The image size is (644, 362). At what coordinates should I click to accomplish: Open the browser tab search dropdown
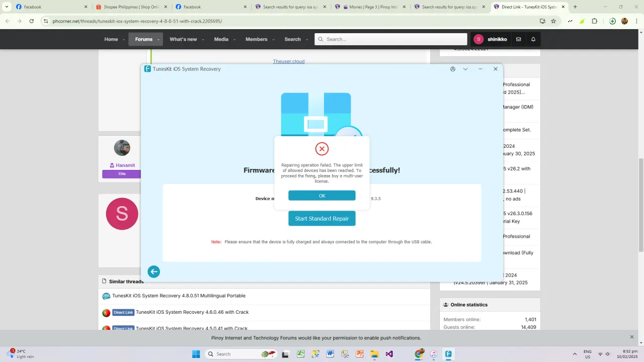tap(7, 7)
